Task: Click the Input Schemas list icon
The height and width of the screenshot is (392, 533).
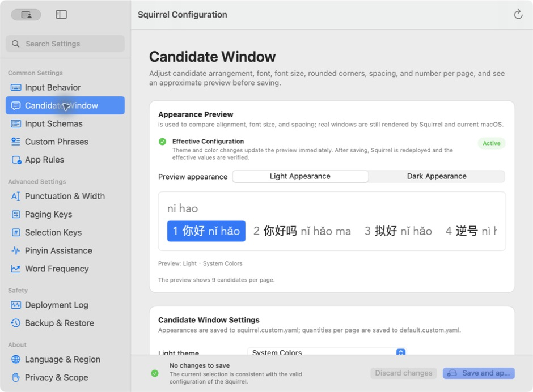Action: (16, 123)
